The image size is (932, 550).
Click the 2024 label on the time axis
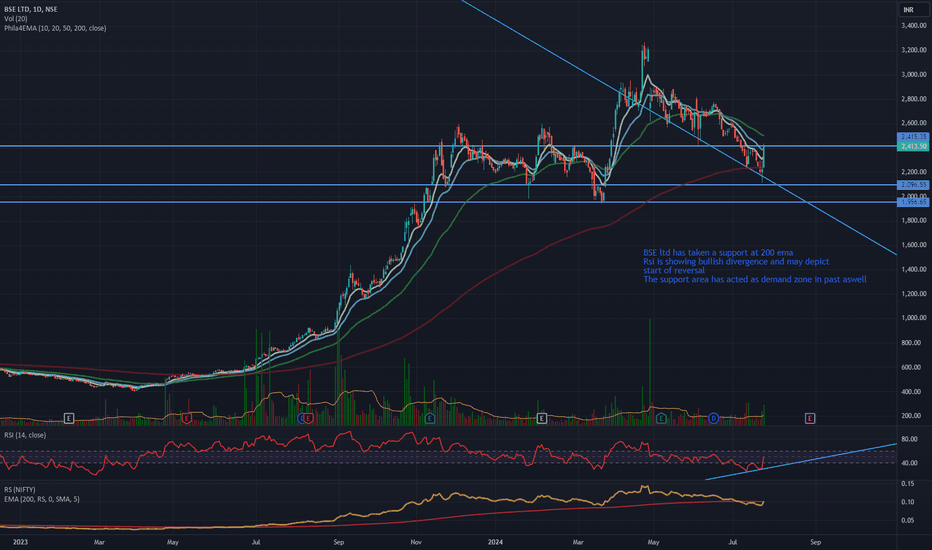pos(495,542)
